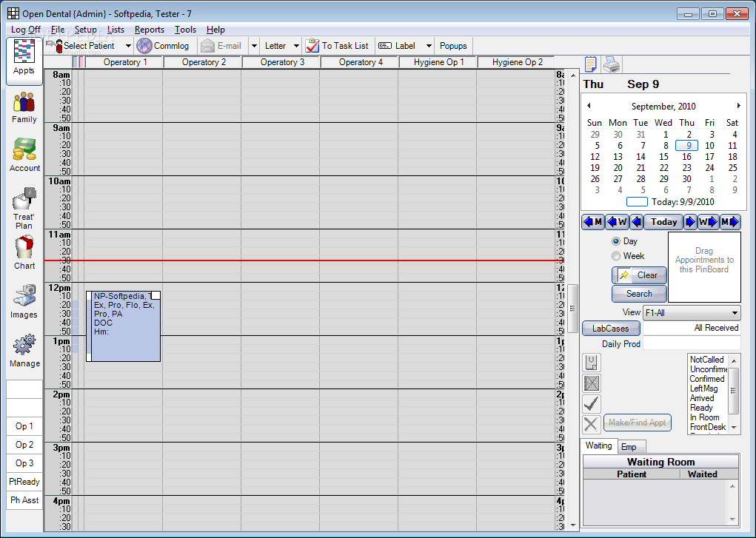Show previous month in calendar

589,106
